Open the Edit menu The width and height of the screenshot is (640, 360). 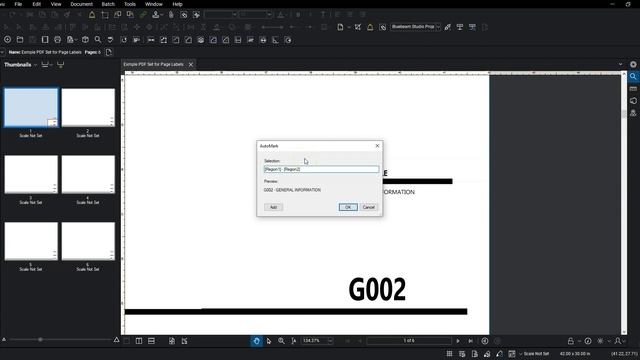(37, 4)
